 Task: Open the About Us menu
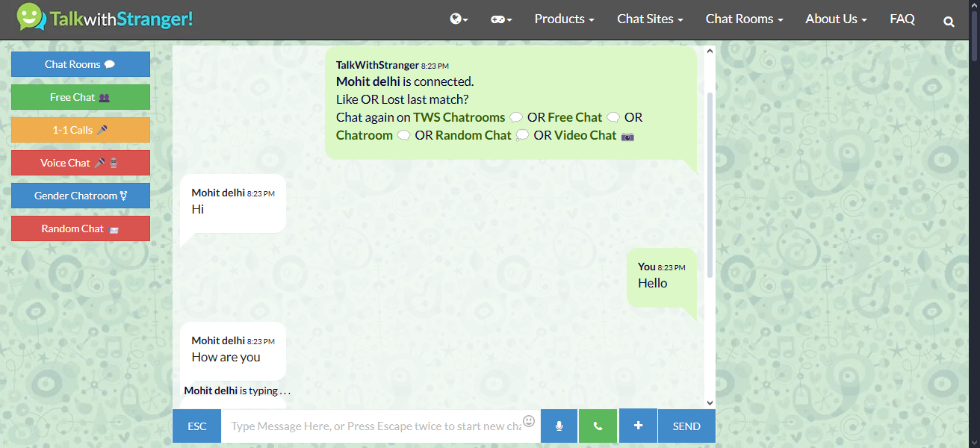pyautogui.click(x=836, y=19)
